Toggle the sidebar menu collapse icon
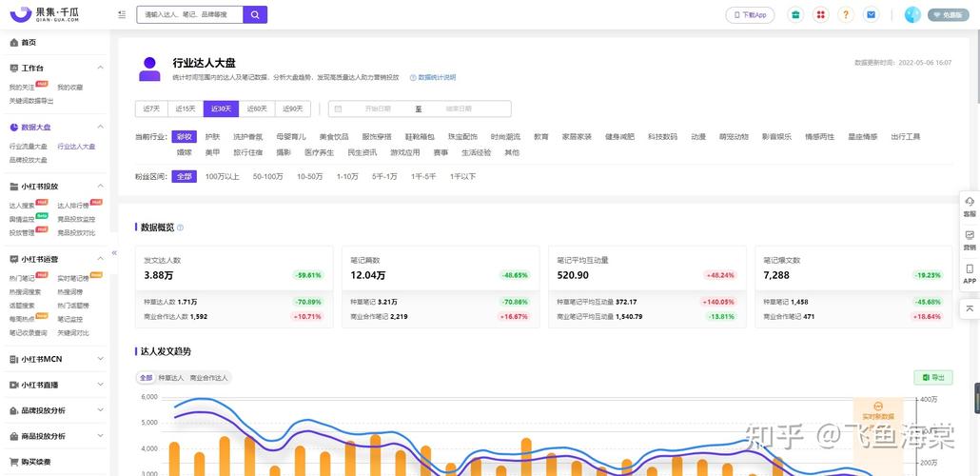This screenshot has height=476, width=980. click(121, 15)
